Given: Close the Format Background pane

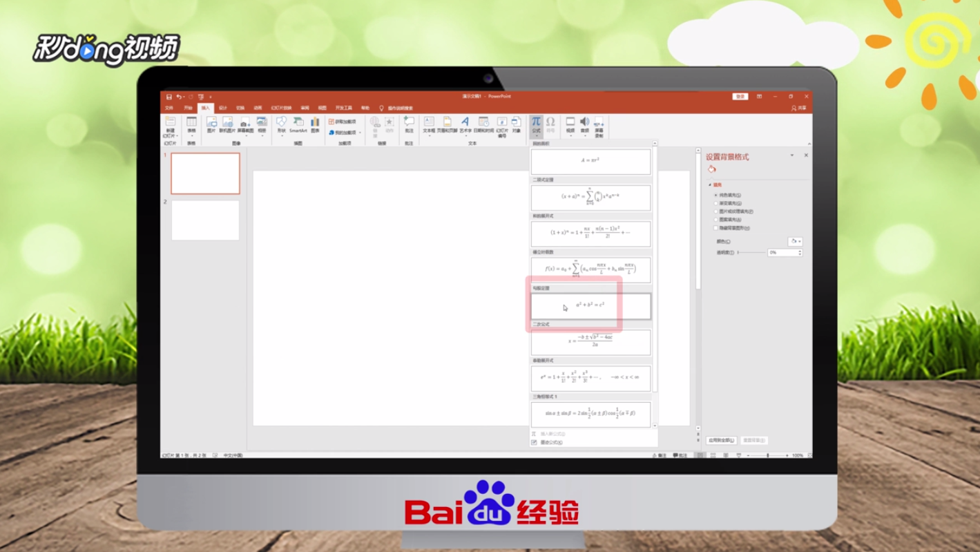Looking at the screenshot, I should pos(806,155).
